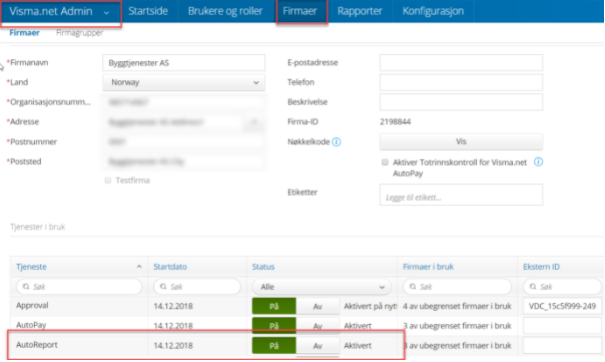Click the Approval Ekstern ID field VDC_15c5f999-249
The width and height of the screenshot is (605, 362).
point(562,306)
